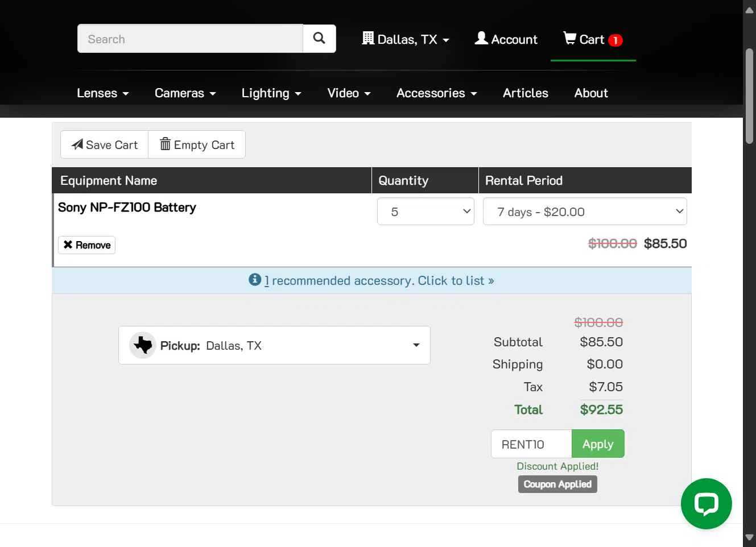Click the trash can icon on Empty Cart
Screen dimensions: 756x547
tap(165, 144)
